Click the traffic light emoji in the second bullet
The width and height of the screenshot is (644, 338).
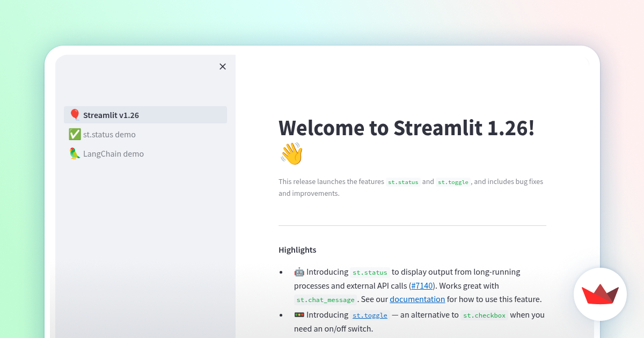(x=300, y=314)
